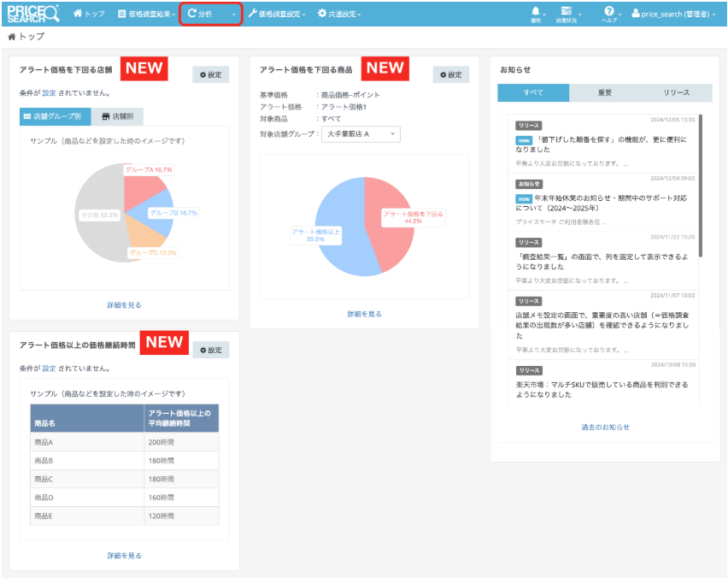
Task: Click the home icon in the navbar
Action: (79, 15)
